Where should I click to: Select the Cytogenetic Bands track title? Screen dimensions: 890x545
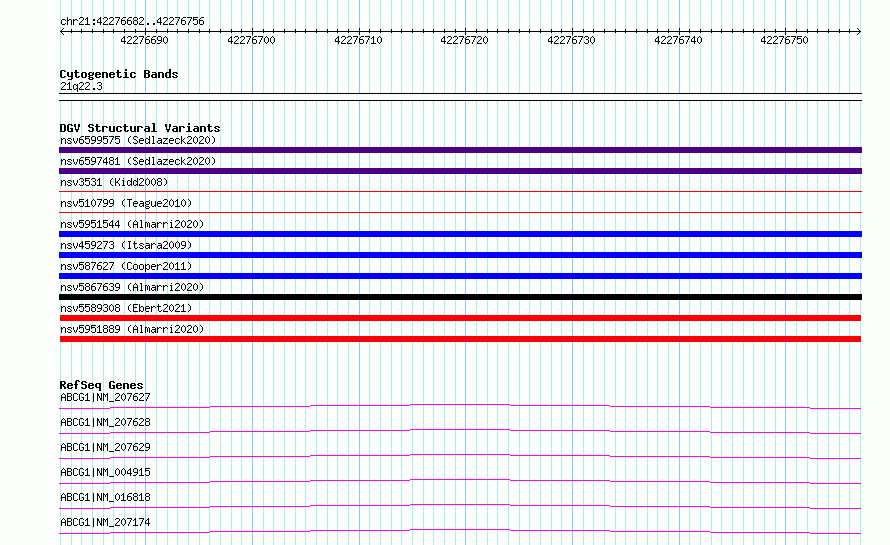tap(119, 74)
